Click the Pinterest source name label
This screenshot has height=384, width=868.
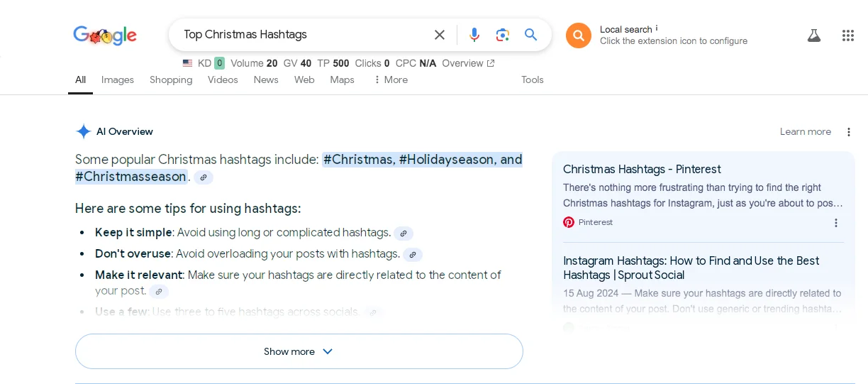point(596,222)
